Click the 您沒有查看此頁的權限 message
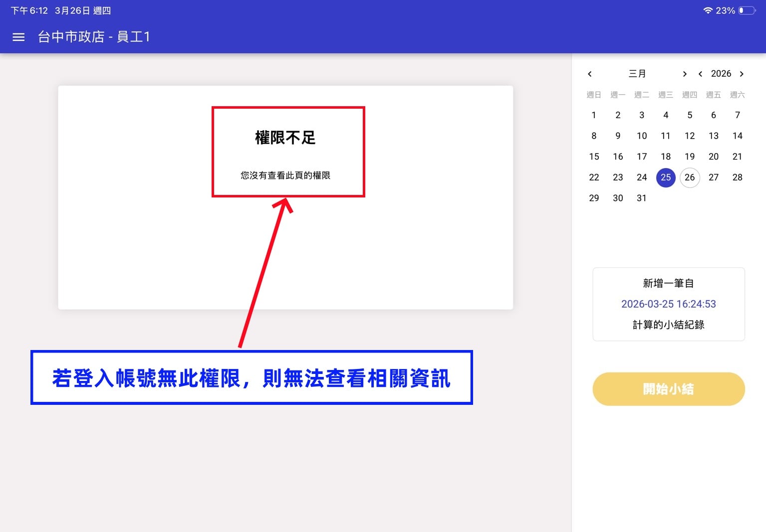766x532 pixels. point(285,175)
